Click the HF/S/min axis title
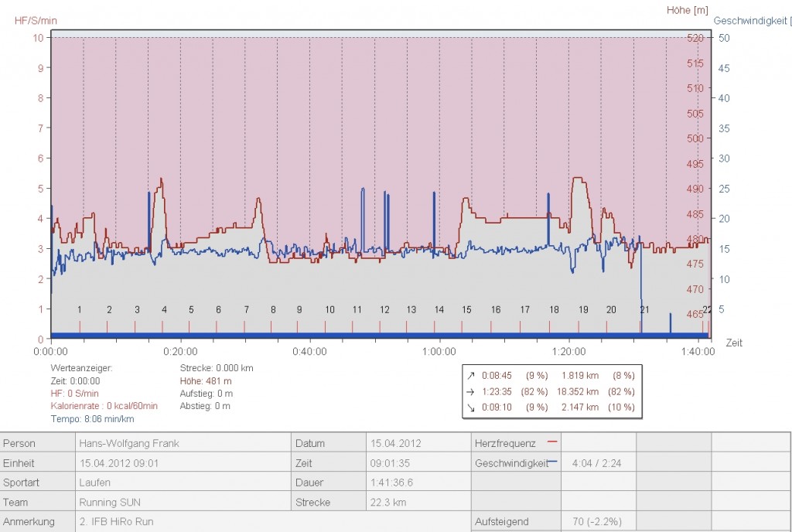 [x=36, y=20]
